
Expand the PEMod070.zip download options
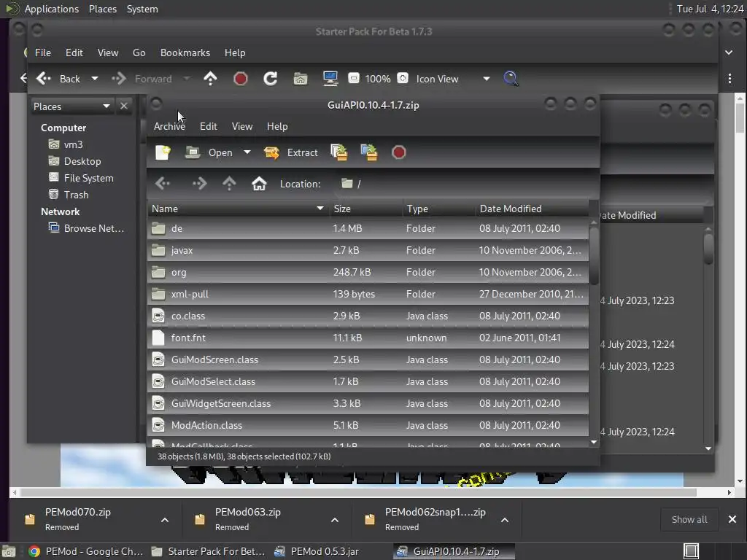pos(165,520)
